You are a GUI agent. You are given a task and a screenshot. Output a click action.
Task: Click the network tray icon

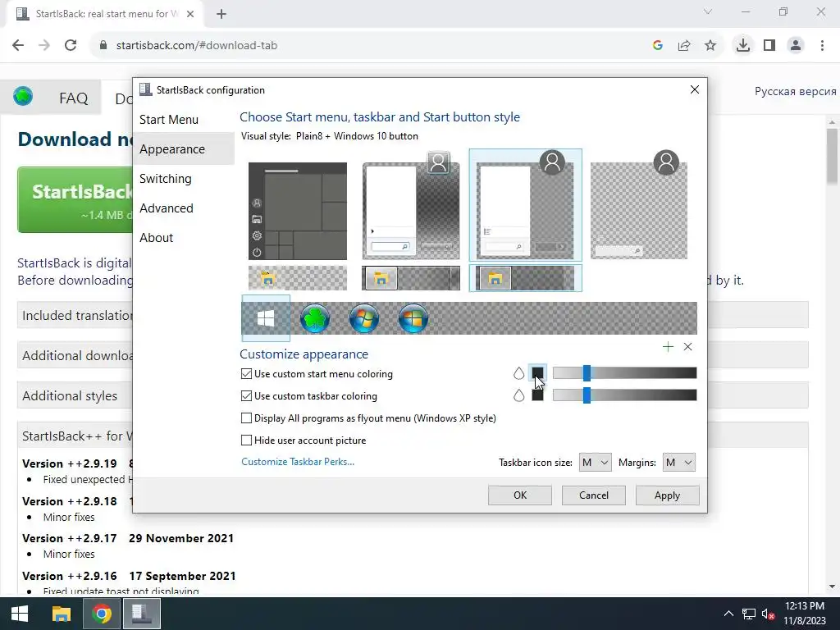[x=748, y=614]
